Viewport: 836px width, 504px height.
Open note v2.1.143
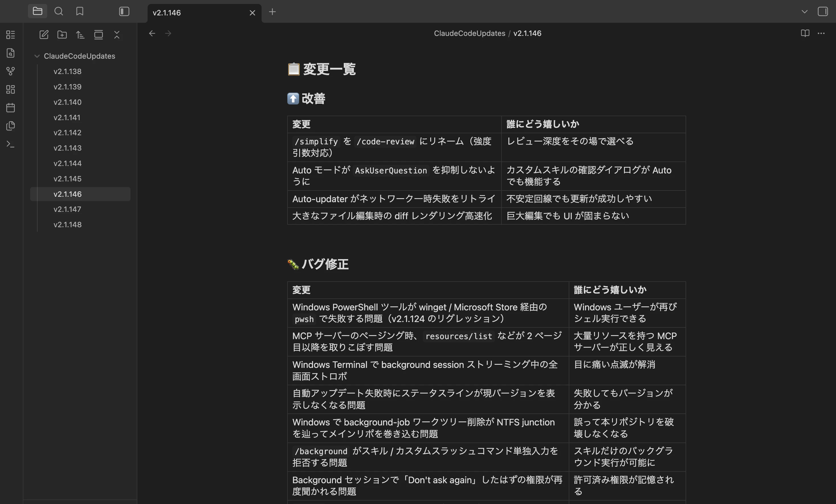pos(80,148)
